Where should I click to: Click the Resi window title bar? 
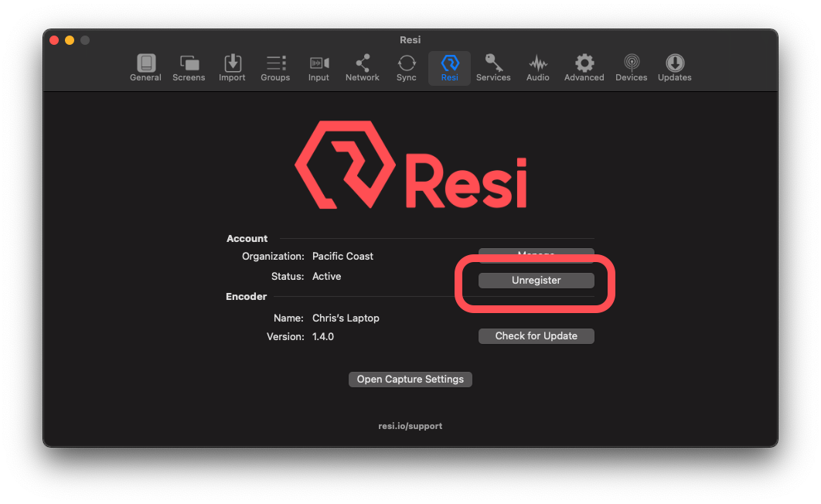tap(410, 39)
